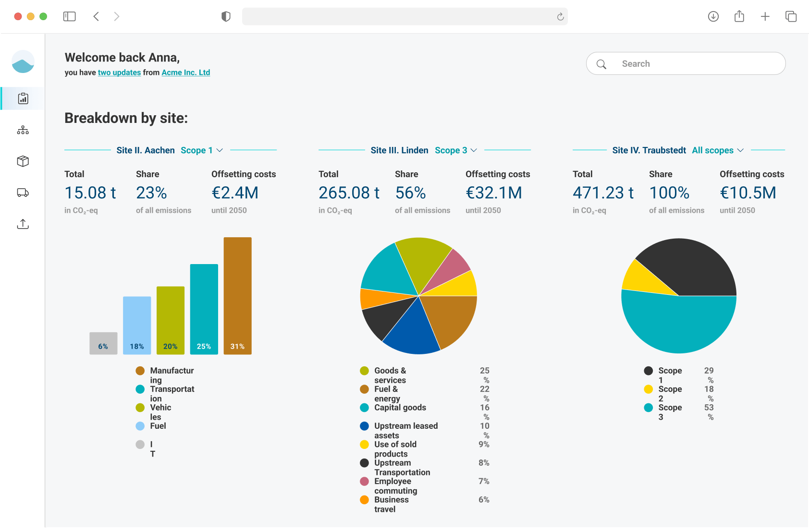Click the €10.5M offsetting cost value
809x532 pixels.
[748, 193]
